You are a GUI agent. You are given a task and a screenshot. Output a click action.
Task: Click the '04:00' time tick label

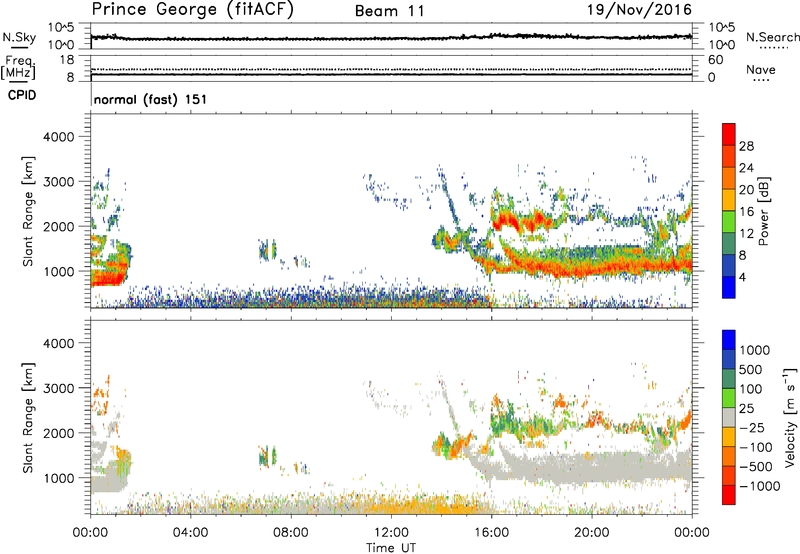click(x=190, y=533)
